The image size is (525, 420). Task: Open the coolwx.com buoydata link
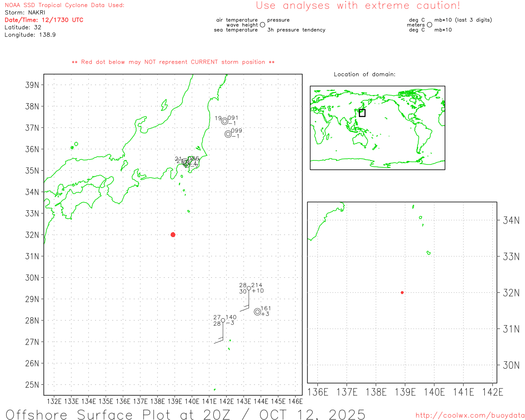click(470, 415)
